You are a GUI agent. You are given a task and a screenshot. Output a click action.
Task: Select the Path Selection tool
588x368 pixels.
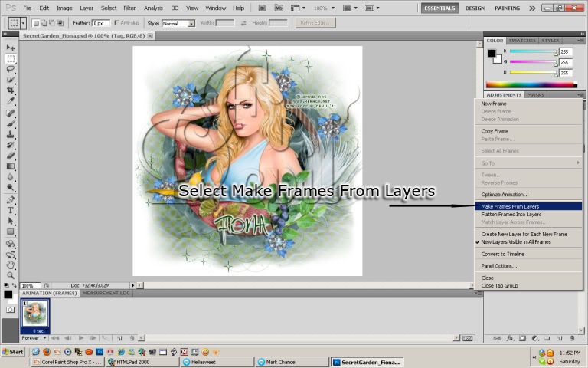[x=11, y=221]
